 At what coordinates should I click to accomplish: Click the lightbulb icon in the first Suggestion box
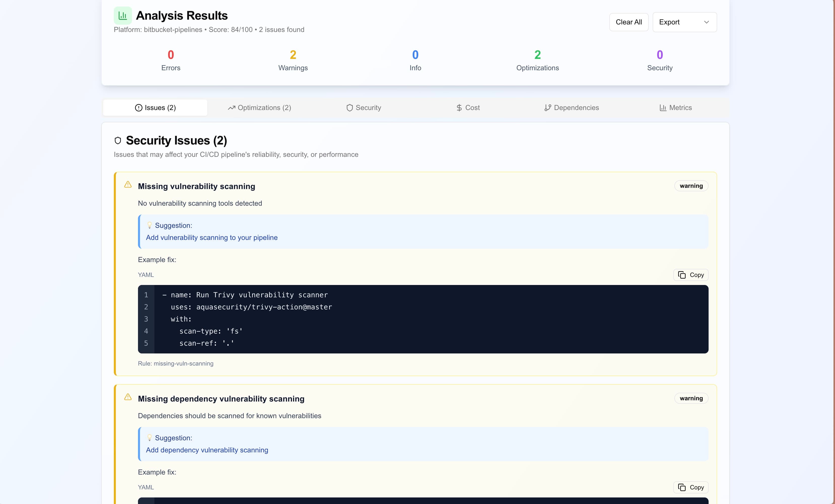tap(149, 225)
